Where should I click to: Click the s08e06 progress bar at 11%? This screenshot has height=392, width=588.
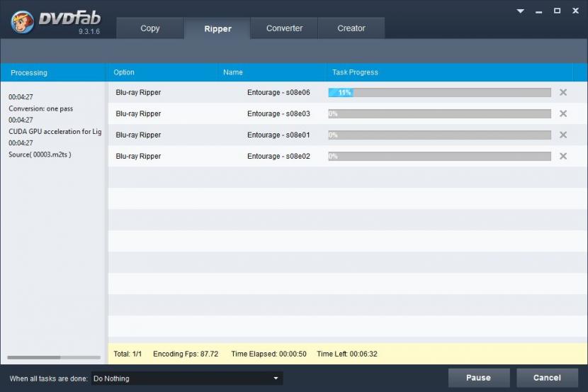(439, 92)
